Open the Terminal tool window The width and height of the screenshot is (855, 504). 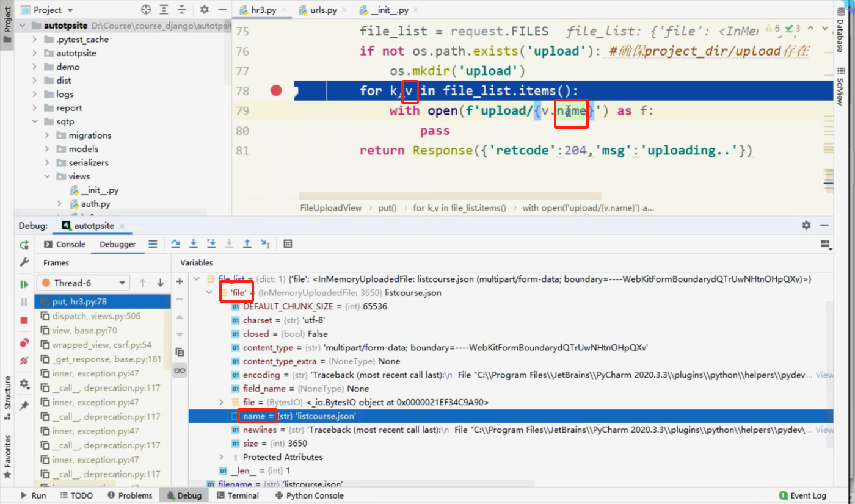pos(238,495)
